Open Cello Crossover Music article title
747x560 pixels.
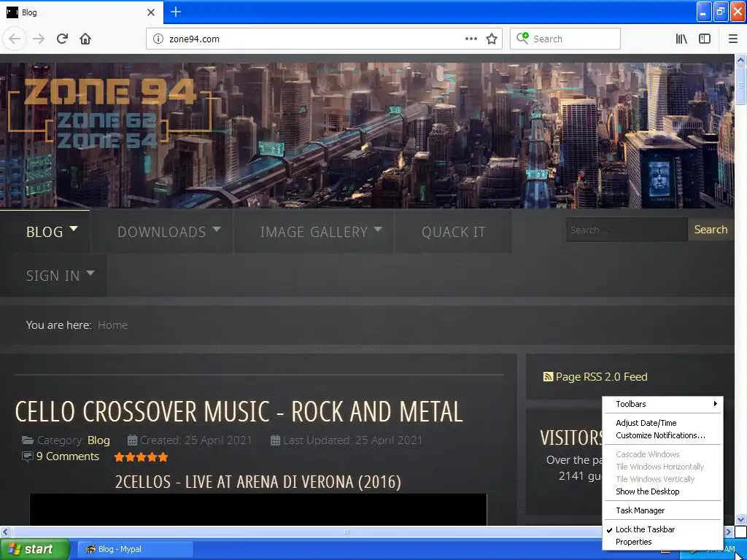[239, 411]
